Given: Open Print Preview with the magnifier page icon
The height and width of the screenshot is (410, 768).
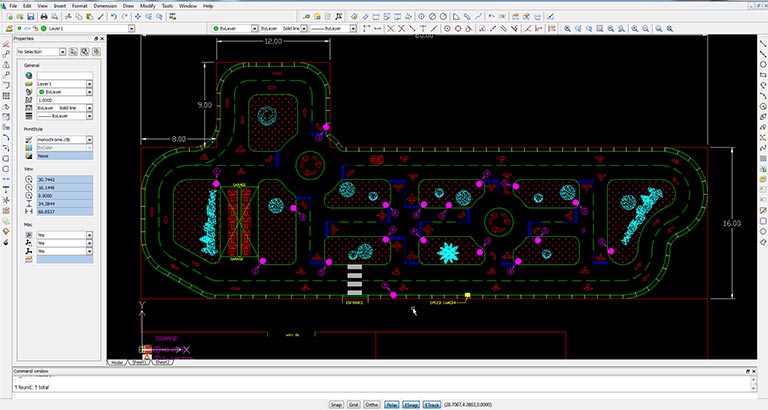Looking at the screenshot, I should pos(54,17).
